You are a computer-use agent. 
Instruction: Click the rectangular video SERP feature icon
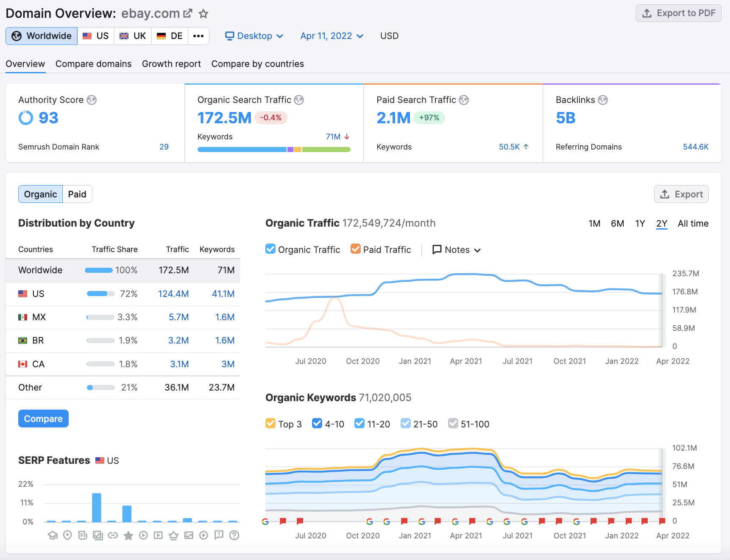[x=158, y=535]
